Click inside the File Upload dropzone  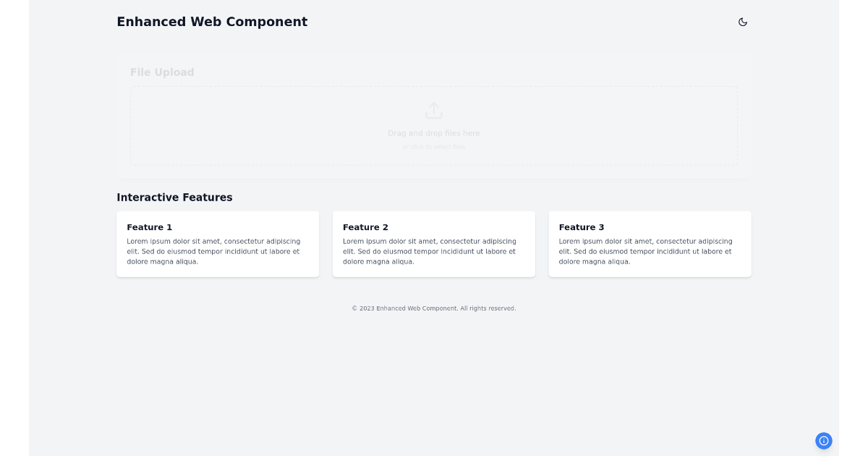pos(434,126)
